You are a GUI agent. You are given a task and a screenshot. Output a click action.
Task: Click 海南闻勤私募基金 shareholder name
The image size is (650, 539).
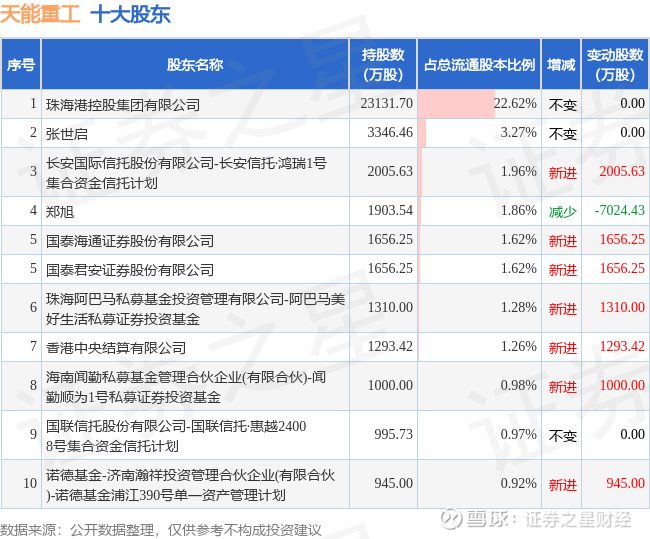point(186,386)
